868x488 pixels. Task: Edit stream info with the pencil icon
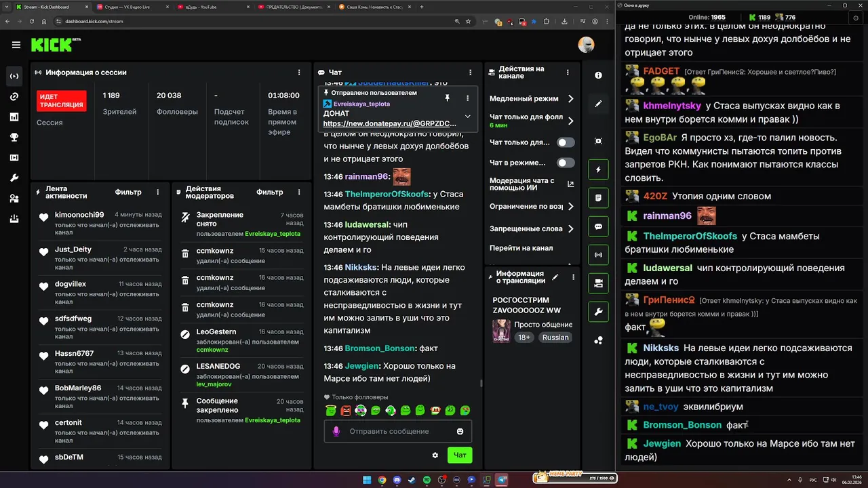[555, 277]
